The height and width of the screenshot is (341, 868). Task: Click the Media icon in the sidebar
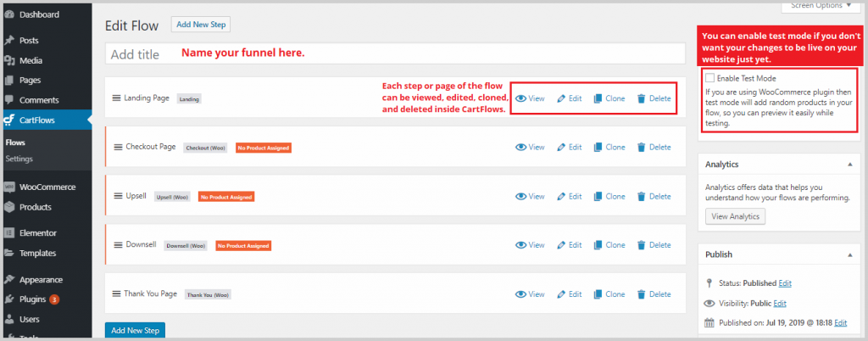click(8, 60)
